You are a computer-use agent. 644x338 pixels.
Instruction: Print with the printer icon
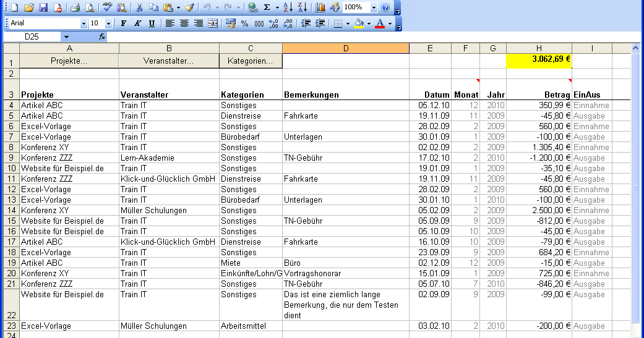75,7
